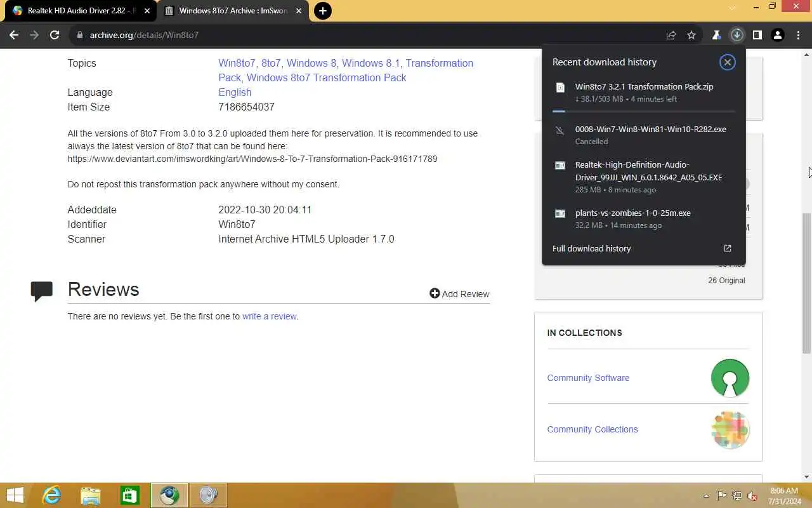Open the Chrome profile avatar

[x=777, y=35]
